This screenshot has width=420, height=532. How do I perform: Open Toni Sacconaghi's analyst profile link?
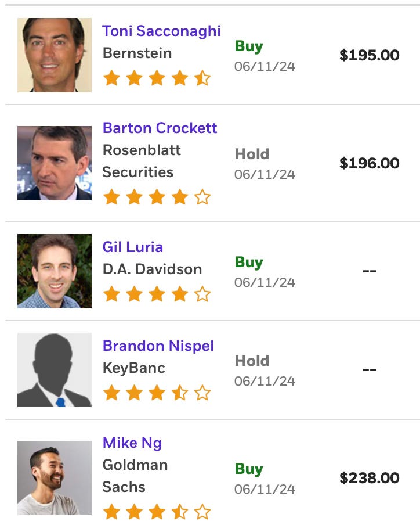point(161,31)
